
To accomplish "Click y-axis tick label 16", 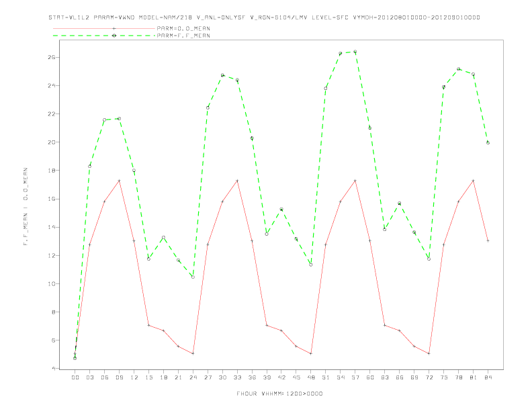I will pos(51,199).
